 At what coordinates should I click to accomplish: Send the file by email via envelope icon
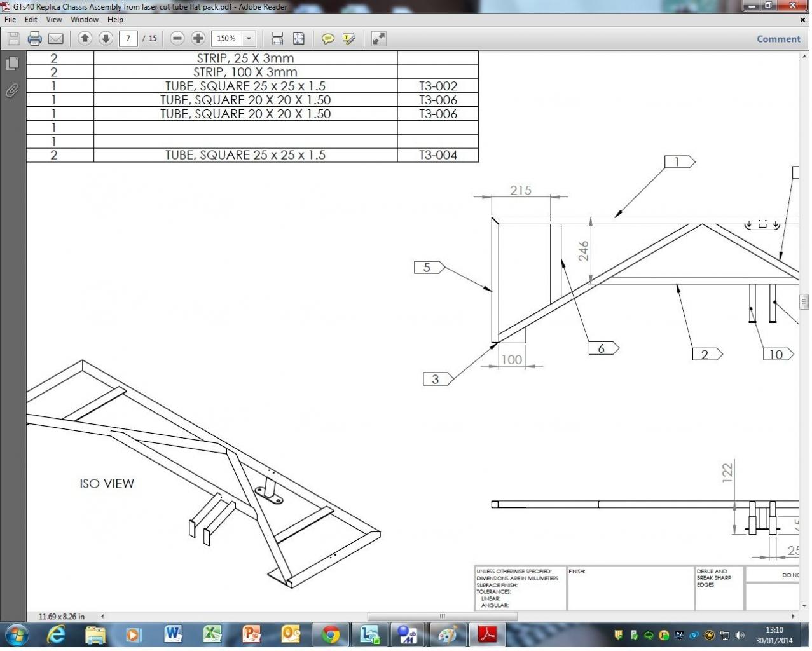[x=55, y=39]
